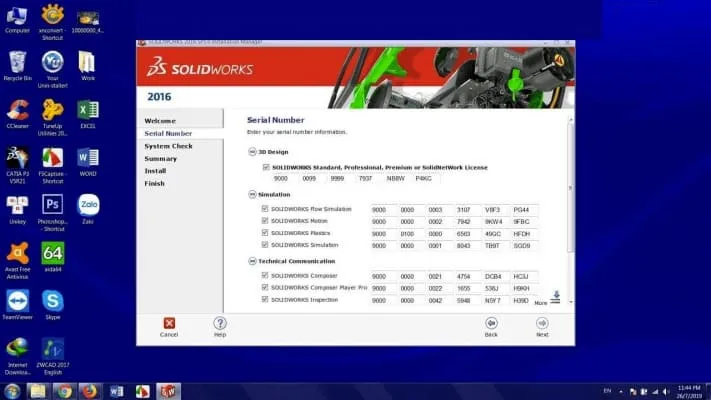Open installer Help
Image resolution: width=711 pixels, height=400 pixels.
click(x=220, y=327)
